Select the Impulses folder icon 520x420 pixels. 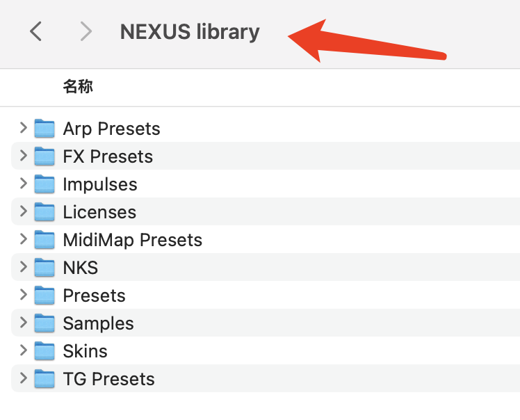(x=44, y=184)
